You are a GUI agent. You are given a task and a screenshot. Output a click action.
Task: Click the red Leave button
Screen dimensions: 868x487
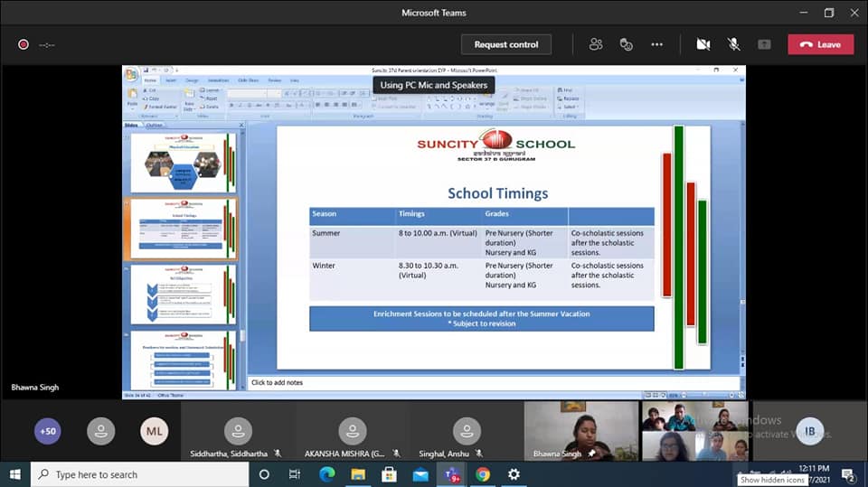click(x=820, y=44)
